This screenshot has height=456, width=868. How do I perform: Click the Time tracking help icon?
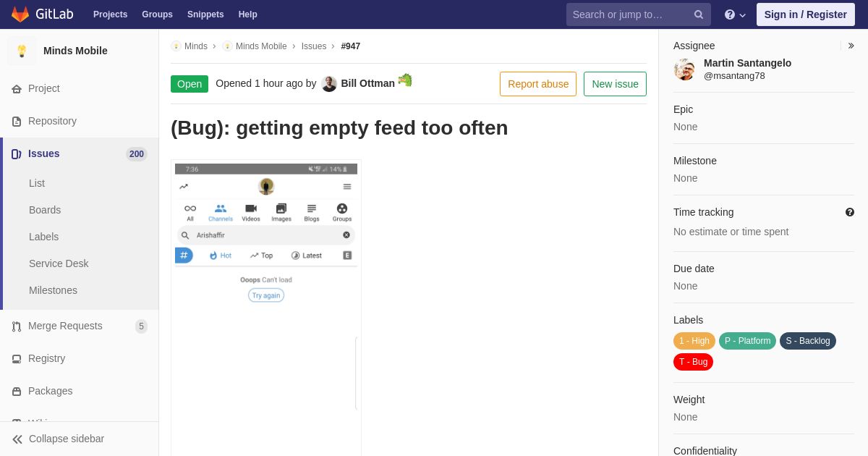(x=850, y=212)
